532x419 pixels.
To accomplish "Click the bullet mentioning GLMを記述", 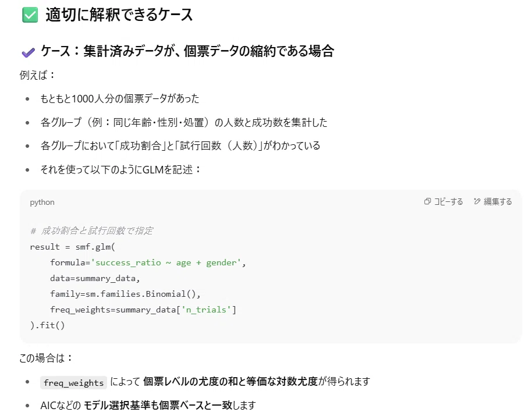I will 120,169.
